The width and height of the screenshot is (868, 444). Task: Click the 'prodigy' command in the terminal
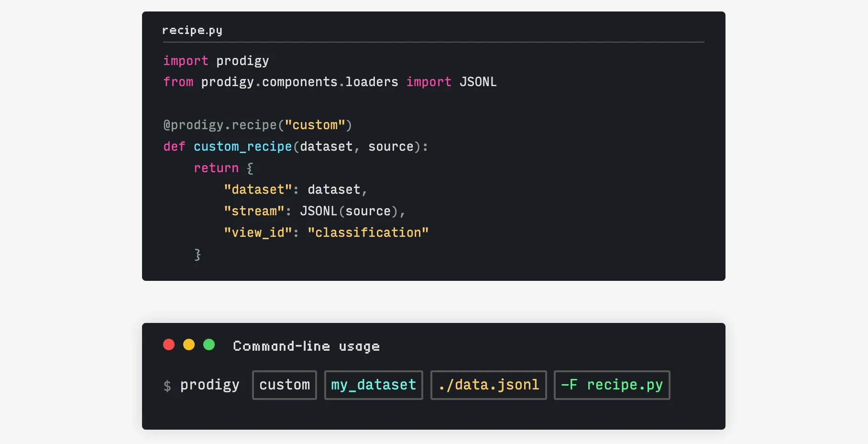pos(210,385)
